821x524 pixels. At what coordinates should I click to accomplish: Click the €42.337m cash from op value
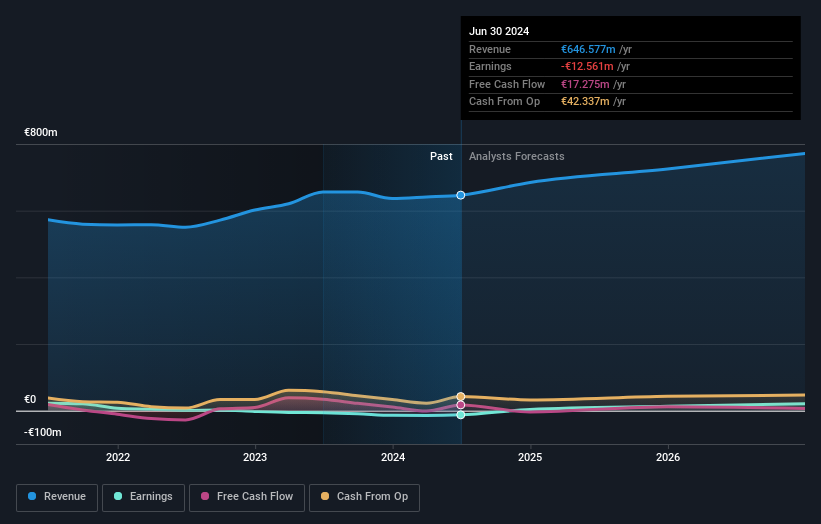(x=585, y=102)
